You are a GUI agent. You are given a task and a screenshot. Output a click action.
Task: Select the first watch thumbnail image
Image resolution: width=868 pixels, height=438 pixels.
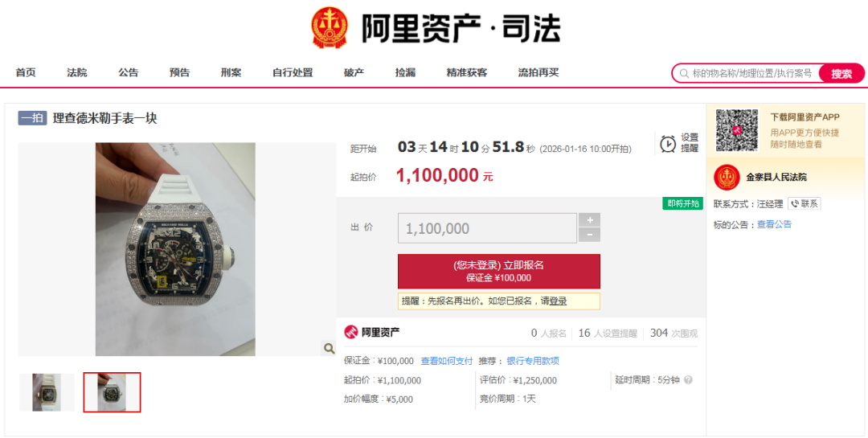(x=47, y=392)
